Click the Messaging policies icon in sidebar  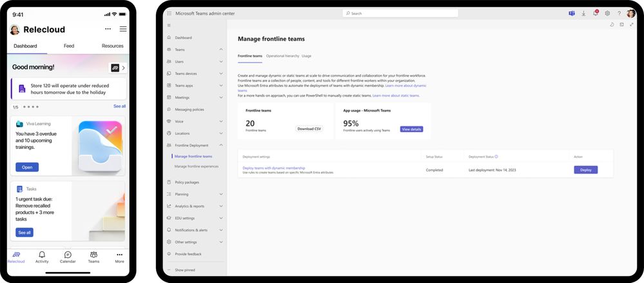tap(169, 109)
